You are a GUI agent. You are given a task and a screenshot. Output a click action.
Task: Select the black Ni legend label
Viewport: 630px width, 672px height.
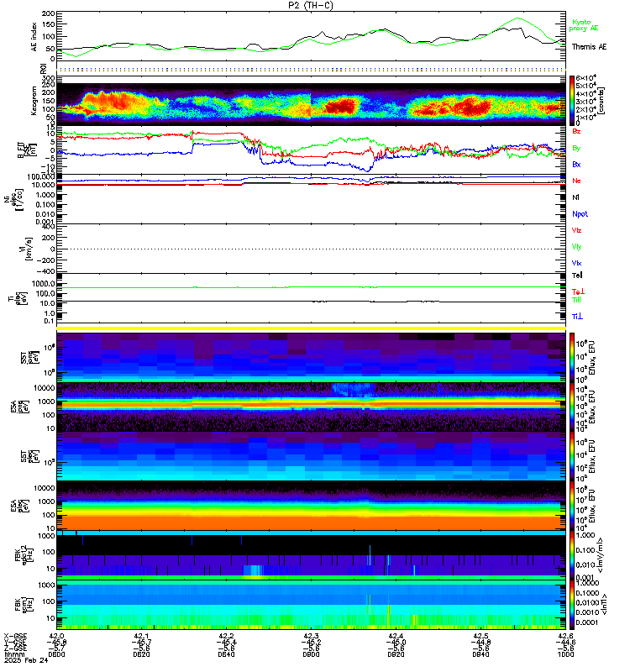point(575,197)
